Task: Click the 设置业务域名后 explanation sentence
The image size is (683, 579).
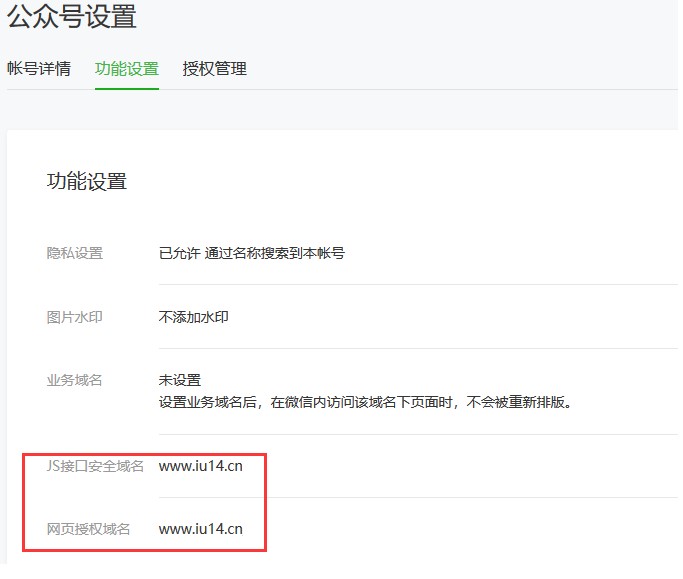Action: pyautogui.click(x=364, y=402)
